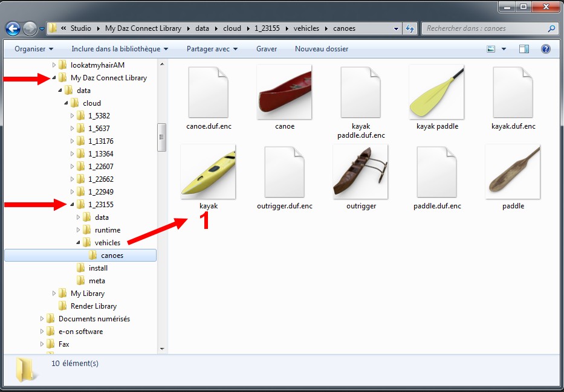
Task: Click the refresh button beside the address bar
Action: point(410,28)
